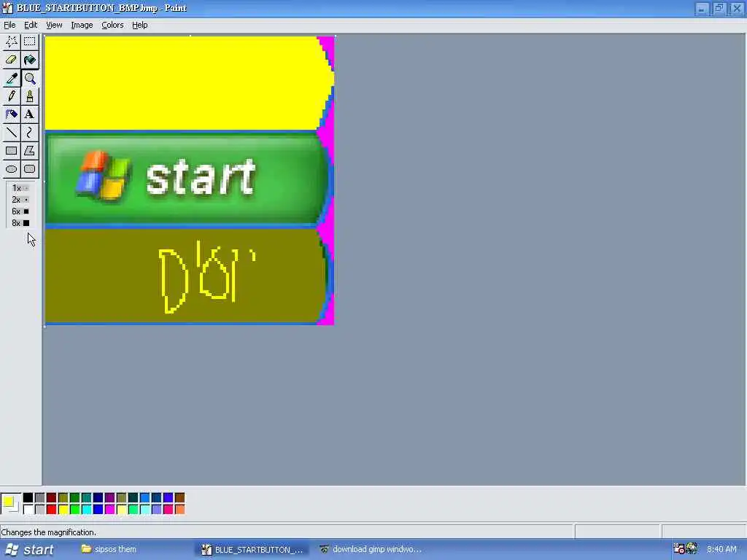Click the Windows XP Start button
The width and height of the screenshot is (747, 560).
coord(29,550)
